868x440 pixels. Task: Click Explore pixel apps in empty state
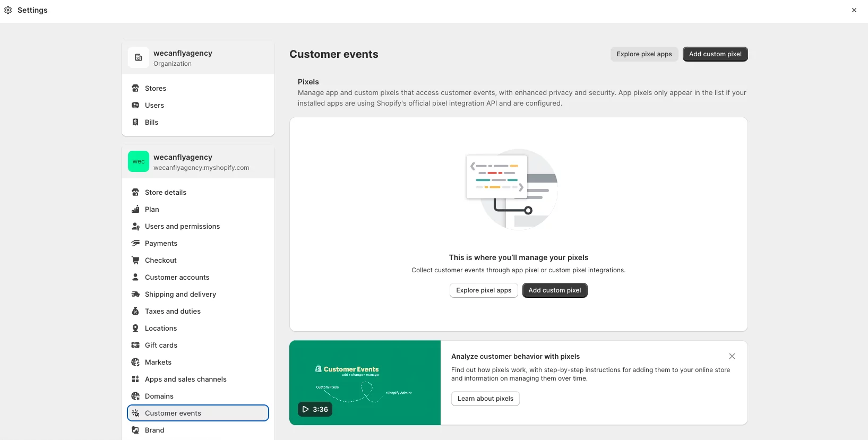tap(483, 290)
